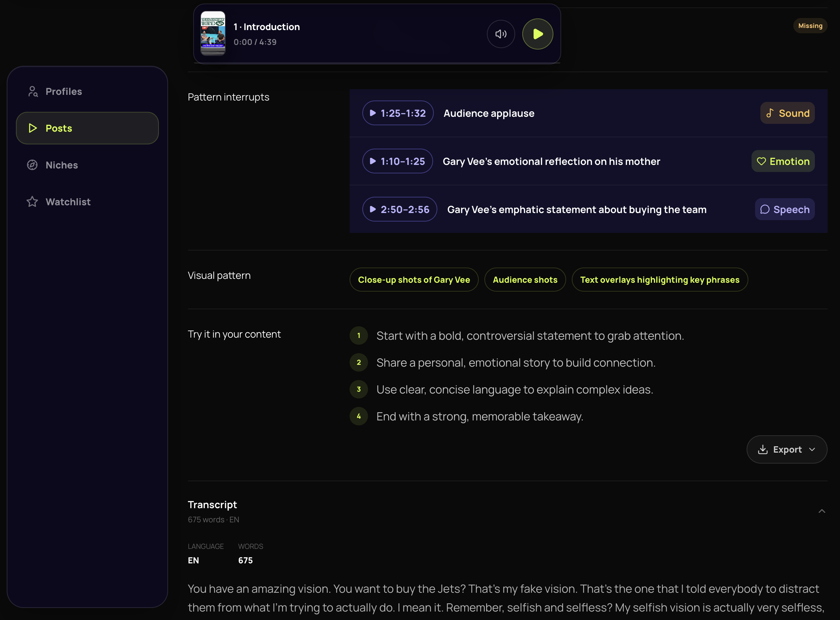Click step 3 'Use clear, concise language'
The image size is (840, 620).
coord(514,389)
